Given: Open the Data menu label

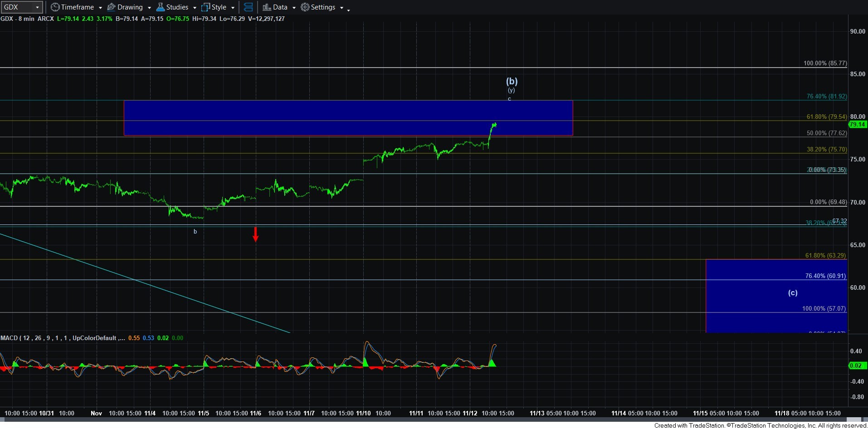Looking at the screenshot, I should point(280,7).
